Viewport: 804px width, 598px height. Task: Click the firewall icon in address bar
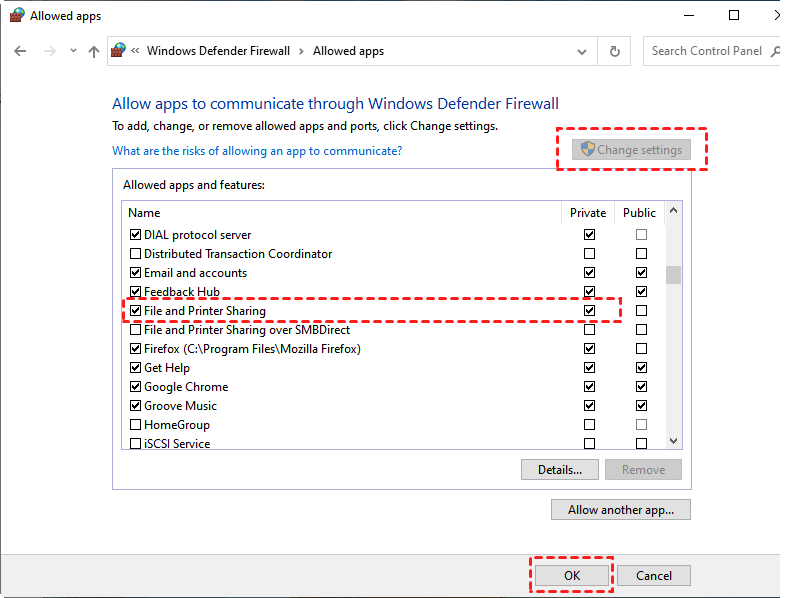pyautogui.click(x=119, y=51)
